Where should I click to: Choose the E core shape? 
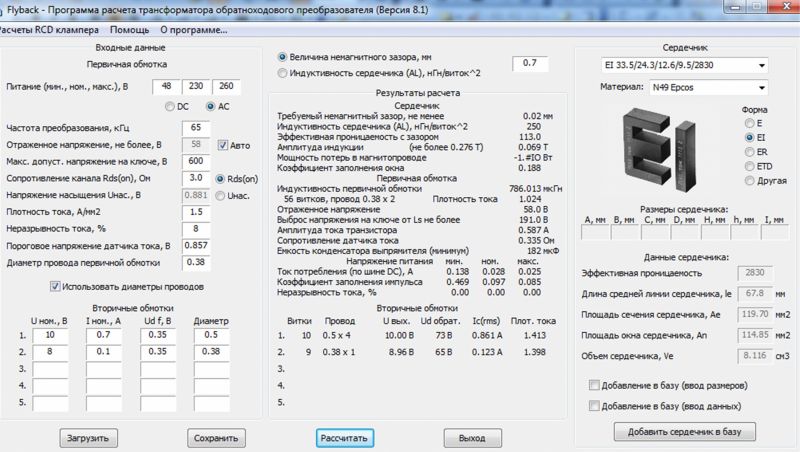pyautogui.click(x=749, y=123)
